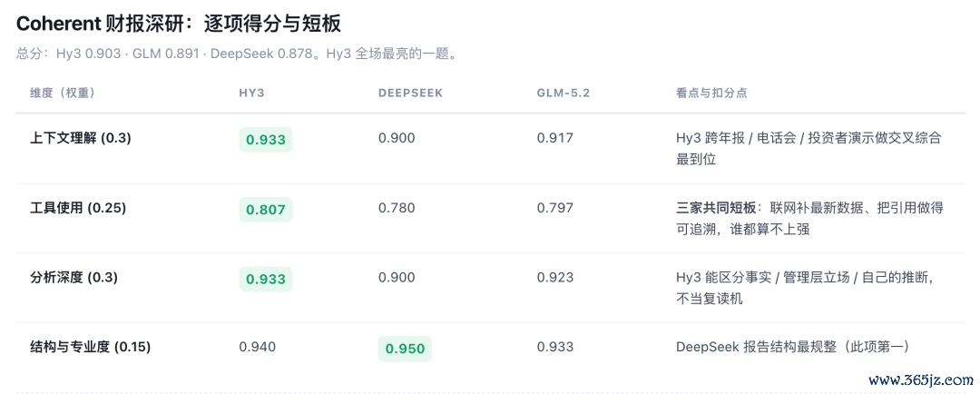Click the green HY3 score in 上下文理解 row
Image resolution: width=980 pixels, height=394 pixels.
(266, 140)
